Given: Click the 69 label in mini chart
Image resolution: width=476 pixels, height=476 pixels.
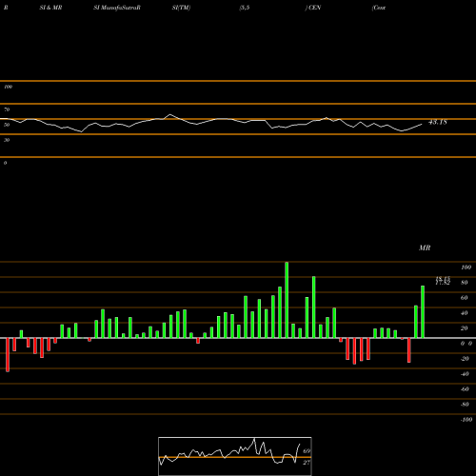Looking at the screenshot, I should click(x=307, y=451).
